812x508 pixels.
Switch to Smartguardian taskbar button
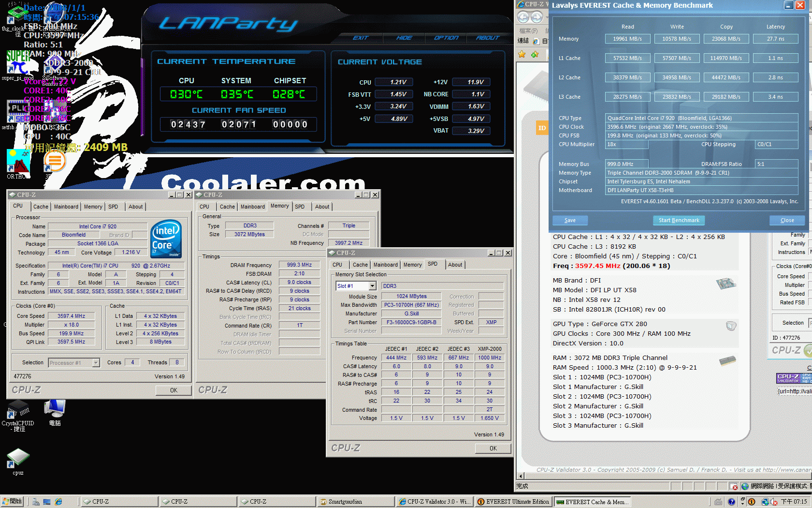tap(355, 502)
